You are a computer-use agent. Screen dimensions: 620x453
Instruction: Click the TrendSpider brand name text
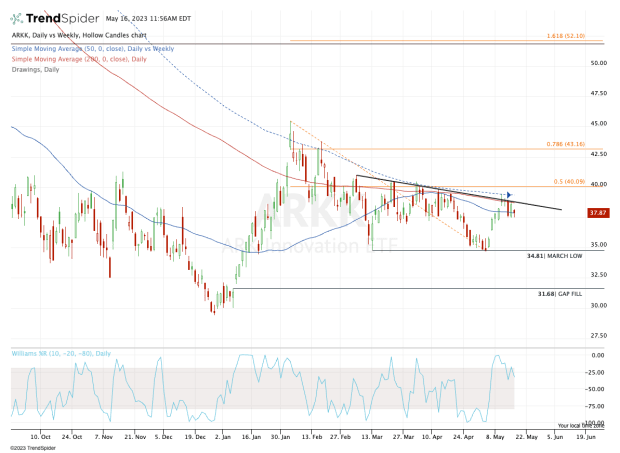62,19
